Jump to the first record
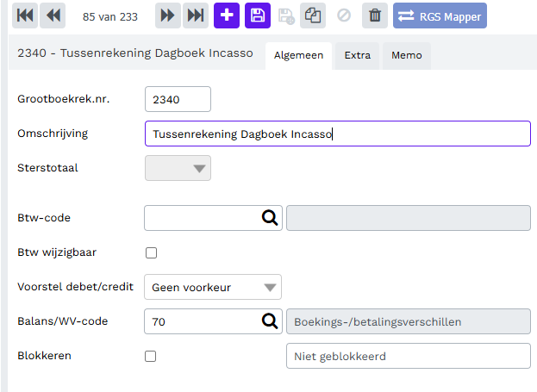 [23, 16]
